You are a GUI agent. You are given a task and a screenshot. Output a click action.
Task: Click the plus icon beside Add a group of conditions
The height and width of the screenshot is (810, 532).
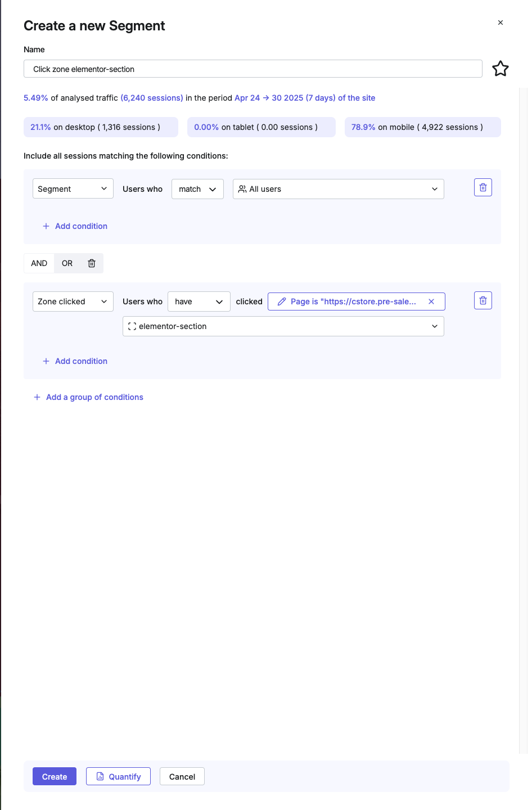click(x=37, y=397)
